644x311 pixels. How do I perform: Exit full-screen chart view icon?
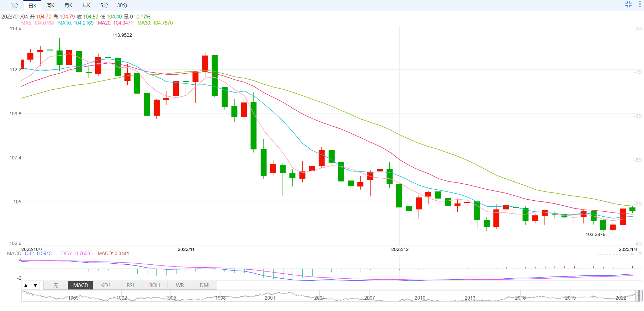[628, 4]
